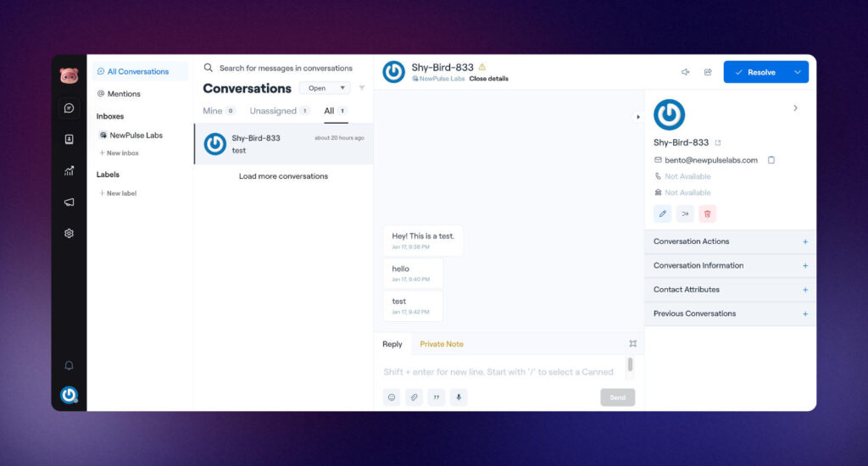Click the large contact avatar in details
Viewport: 868px width, 466px height.
tap(670, 114)
